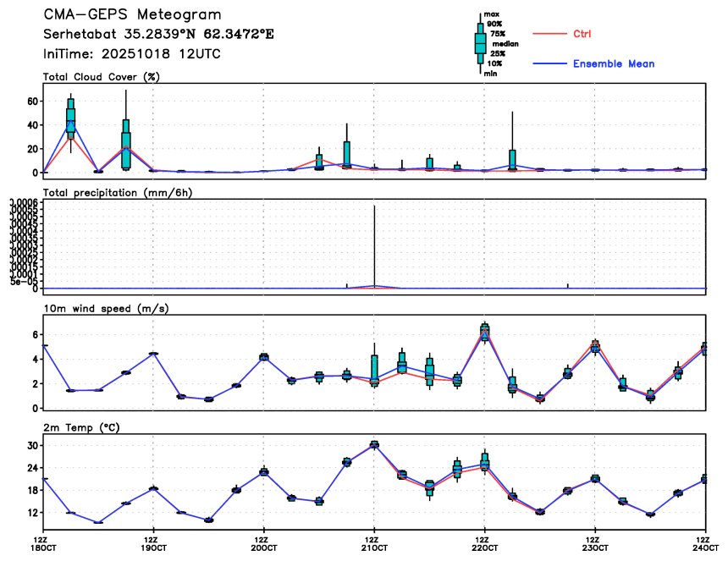This screenshot has width=728, height=561.
Task: Select the "Ensemble Mean" legend label
Action: click(x=613, y=64)
